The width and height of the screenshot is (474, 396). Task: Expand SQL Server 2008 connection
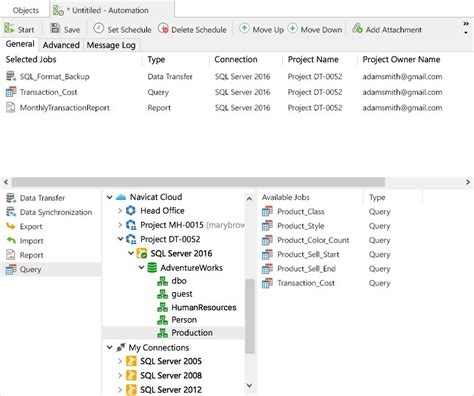point(120,375)
